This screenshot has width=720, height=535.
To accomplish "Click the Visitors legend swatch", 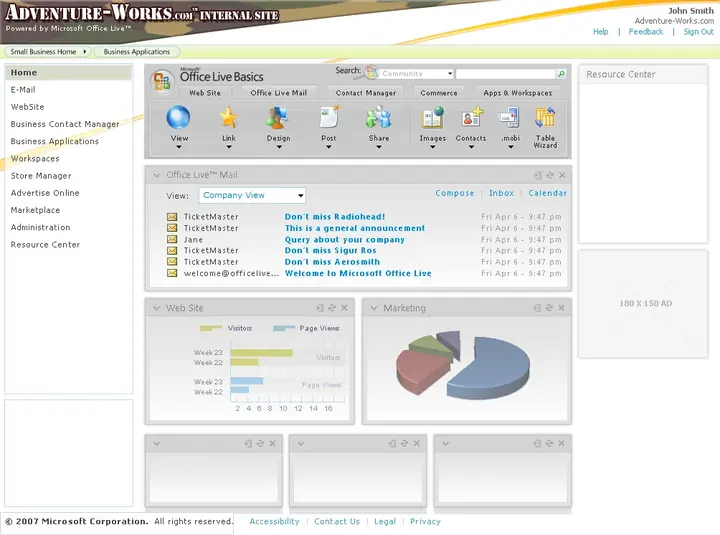I will click(211, 328).
